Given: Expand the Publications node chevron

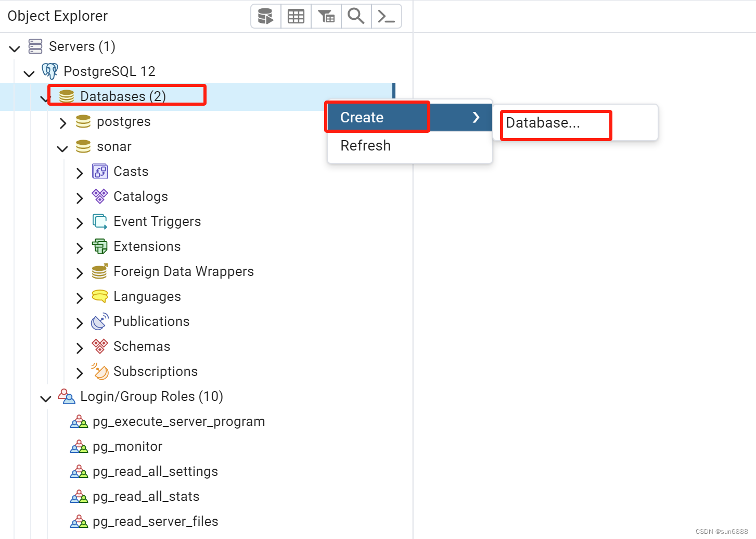Looking at the screenshot, I should (x=80, y=323).
